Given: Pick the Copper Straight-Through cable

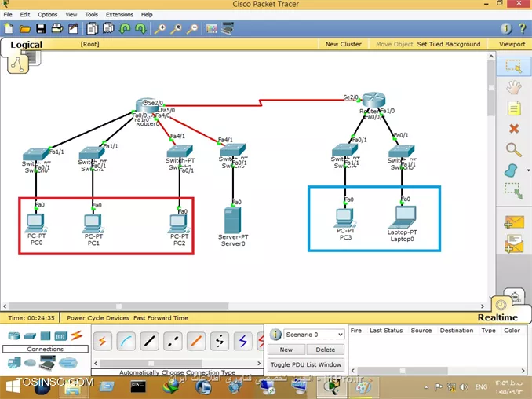Looking at the screenshot, I should 149,342.
